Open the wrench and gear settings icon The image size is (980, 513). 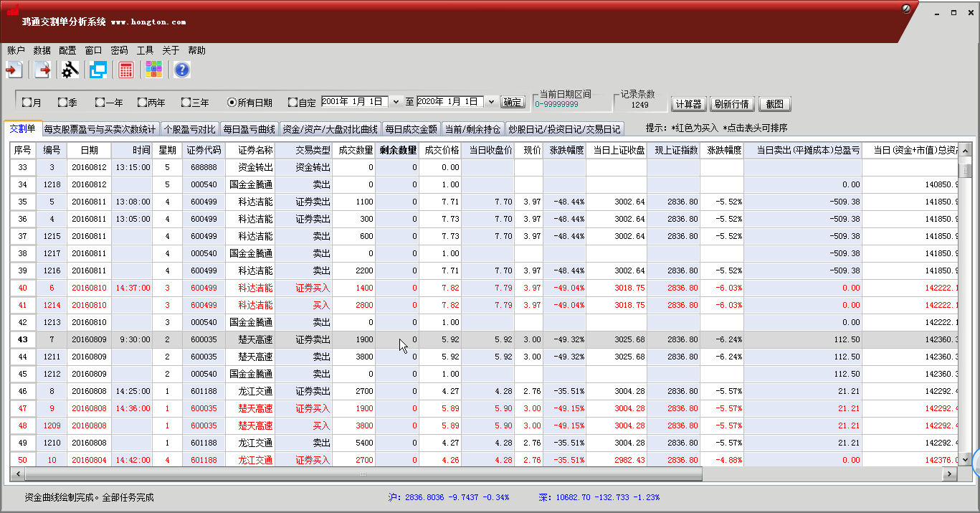(70, 70)
